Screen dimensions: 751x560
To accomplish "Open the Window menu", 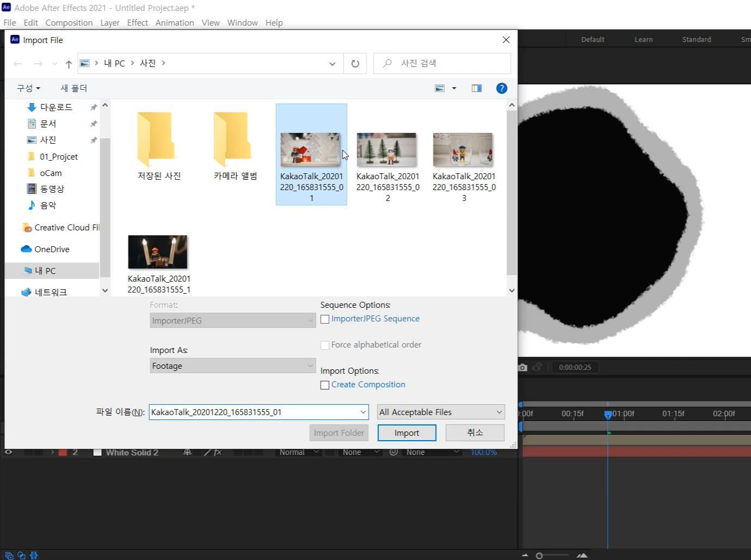I will click(242, 22).
